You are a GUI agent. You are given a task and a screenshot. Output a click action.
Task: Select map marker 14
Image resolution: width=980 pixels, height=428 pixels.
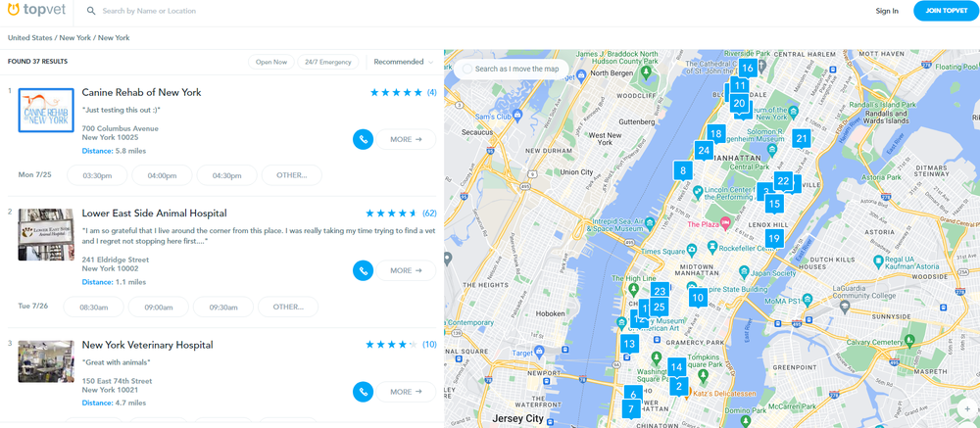[675, 366]
